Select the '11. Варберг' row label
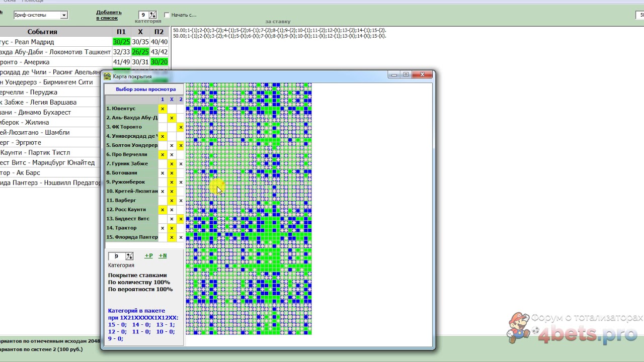 (131, 200)
